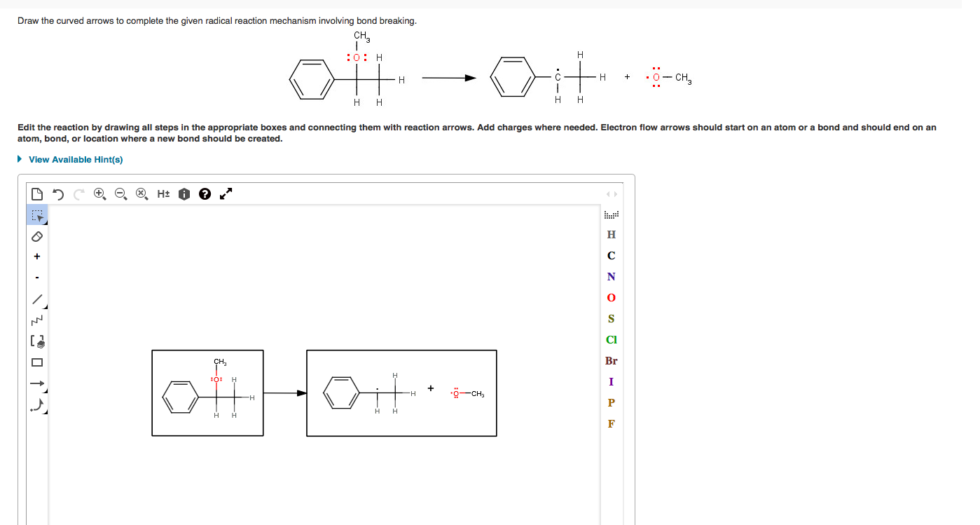Select the curved arrow tool

37,404
